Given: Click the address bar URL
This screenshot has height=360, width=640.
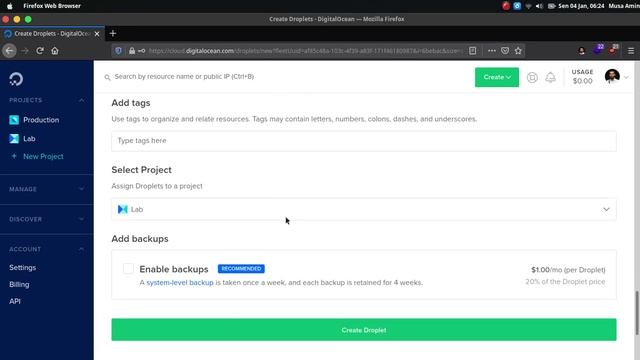Looking at the screenshot, I should pyautogui.click(x=304, y=51).
